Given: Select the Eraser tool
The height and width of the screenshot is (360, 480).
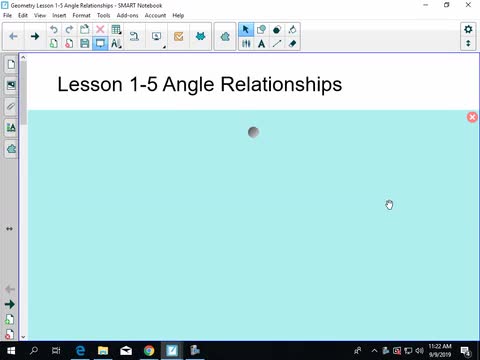Looking at the screenshot, I should [292, 43].
